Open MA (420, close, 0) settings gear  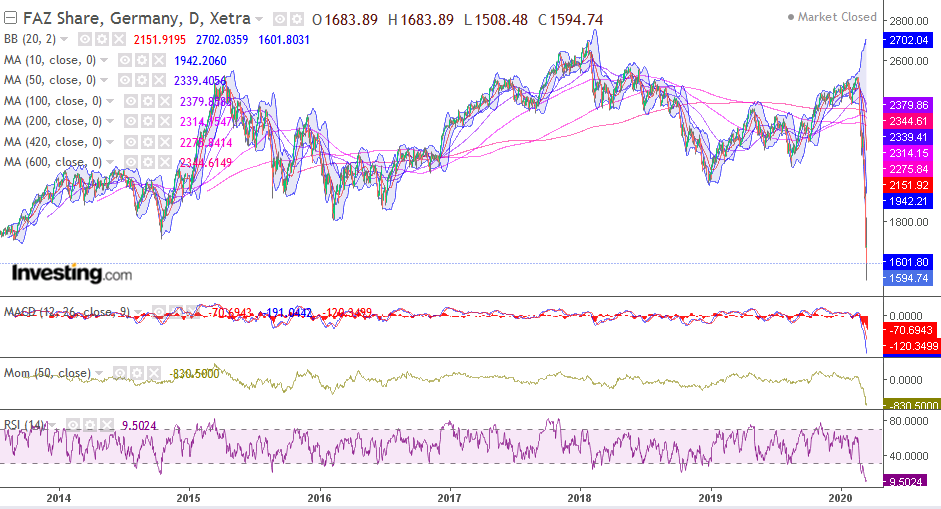pyautogui.click(x=148, y=142)
